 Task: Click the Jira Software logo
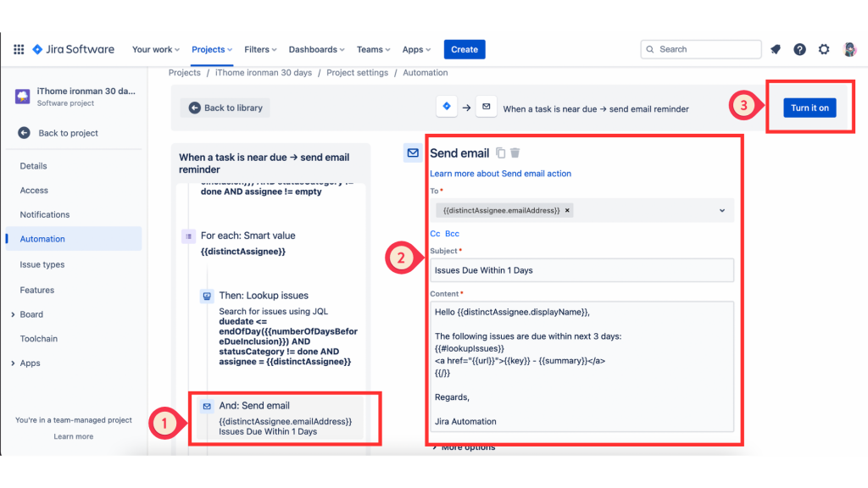click(x=73, y=49)
